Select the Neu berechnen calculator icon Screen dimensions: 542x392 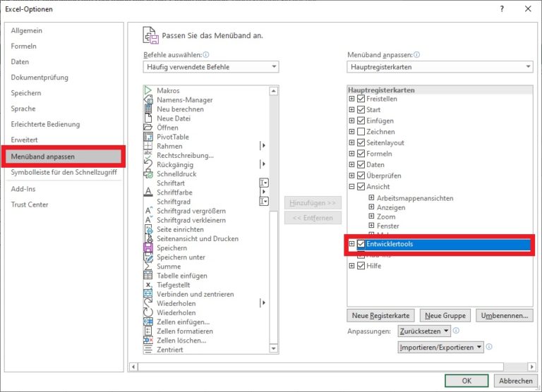(148, 109)
